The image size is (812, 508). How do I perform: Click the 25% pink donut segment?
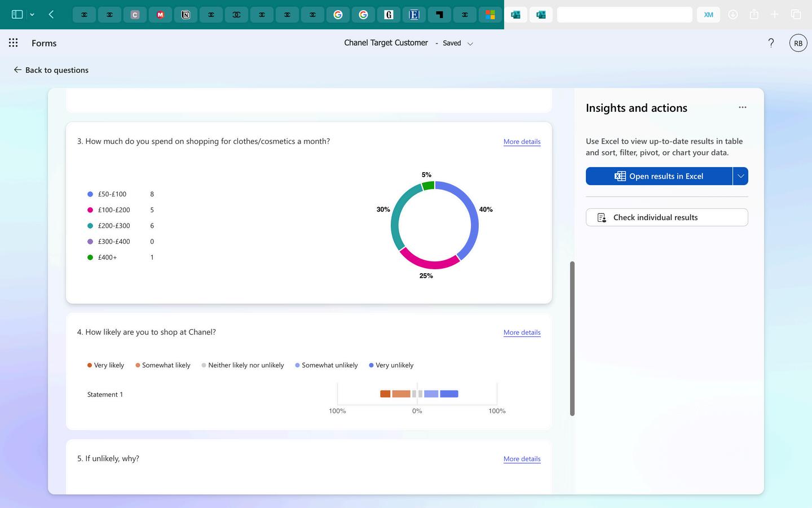[430, 264]
